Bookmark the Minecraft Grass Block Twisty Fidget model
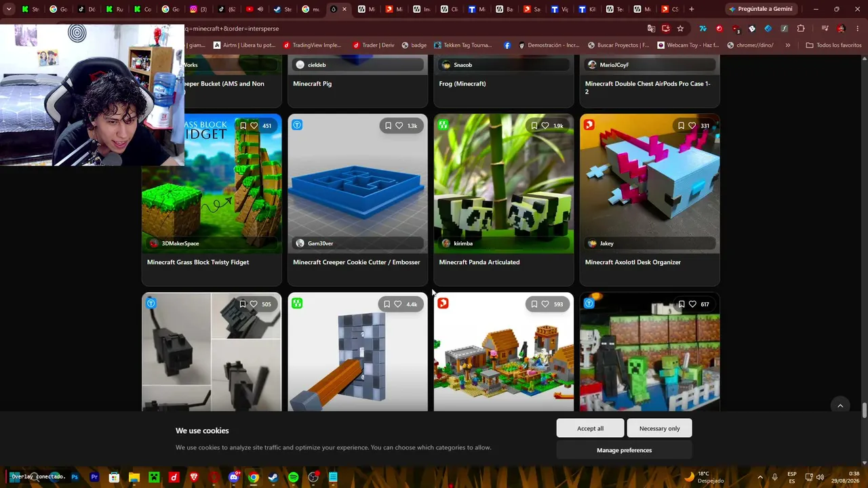868x488 pixels. coord(243,125)
